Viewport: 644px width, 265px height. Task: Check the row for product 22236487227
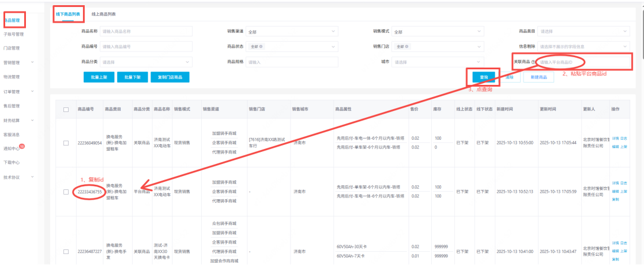pyautogui.click(x=66, y=251)
